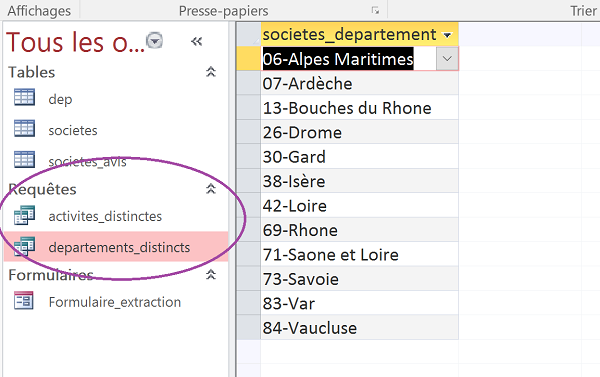Select the 42-Loire cell
The image size is (600, 377).
[x=359, y=206]
